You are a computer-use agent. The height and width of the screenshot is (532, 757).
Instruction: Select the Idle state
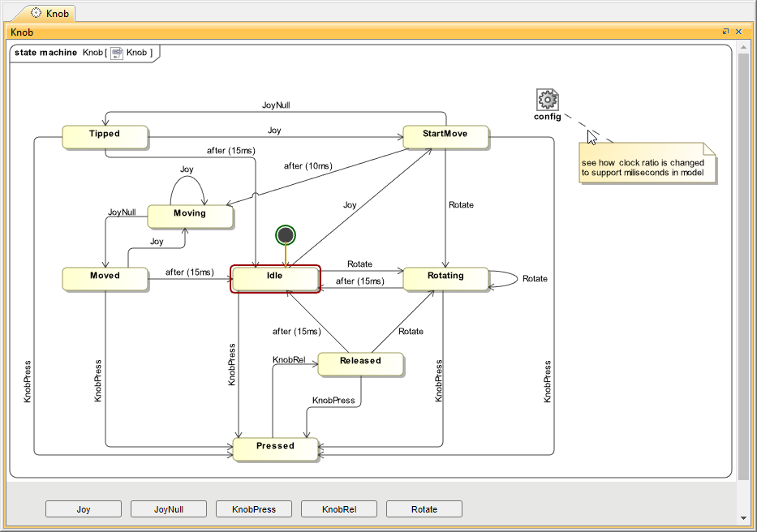[x=275, y=278]
